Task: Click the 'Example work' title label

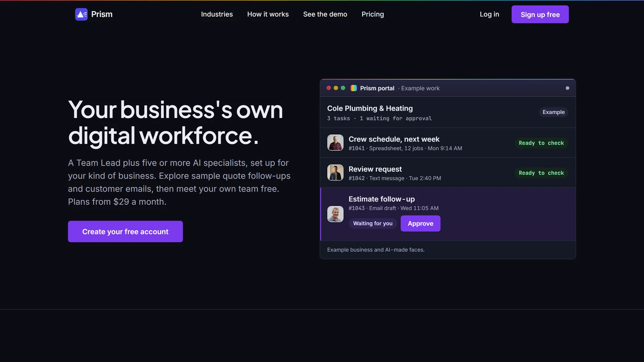Action: coord(420,88)
